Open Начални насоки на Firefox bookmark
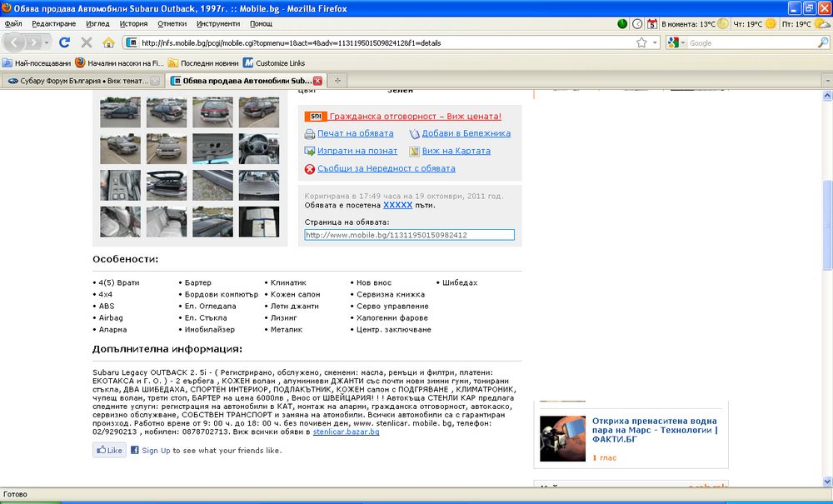Image resolution: width=833 pixels, height=504 pixels. (119, 62)
